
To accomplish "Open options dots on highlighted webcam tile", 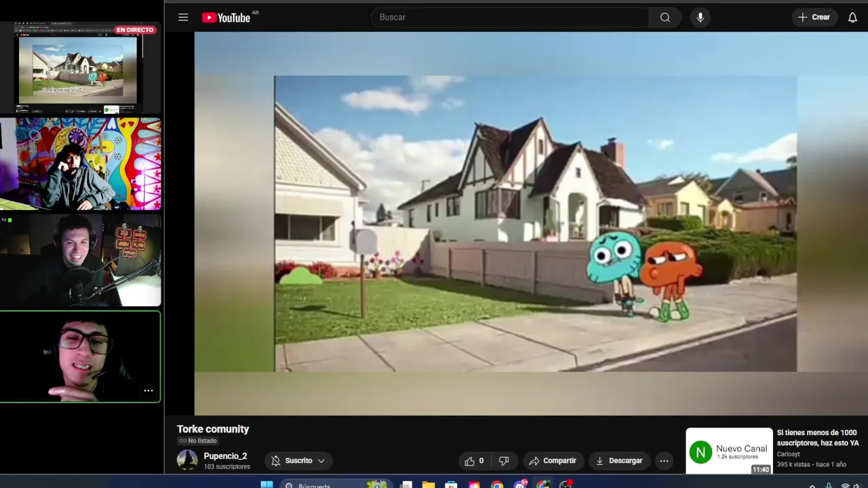I will 148,390.
